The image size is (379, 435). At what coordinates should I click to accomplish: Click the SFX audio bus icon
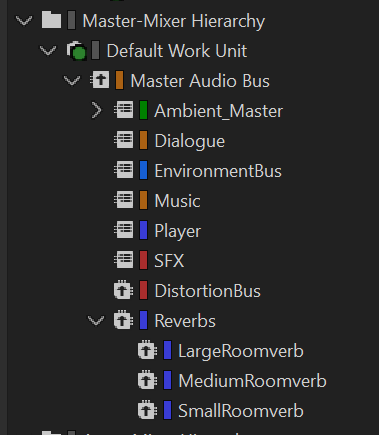[124, 260]
